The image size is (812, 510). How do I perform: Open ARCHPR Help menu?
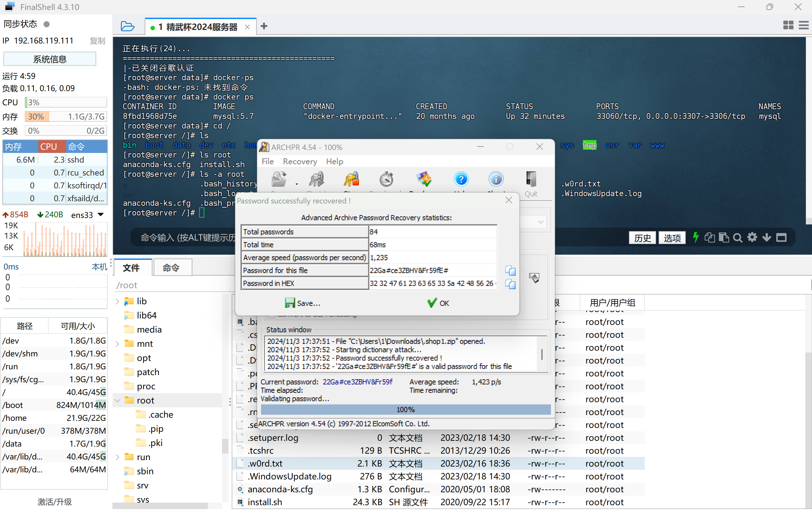point(334,161)
